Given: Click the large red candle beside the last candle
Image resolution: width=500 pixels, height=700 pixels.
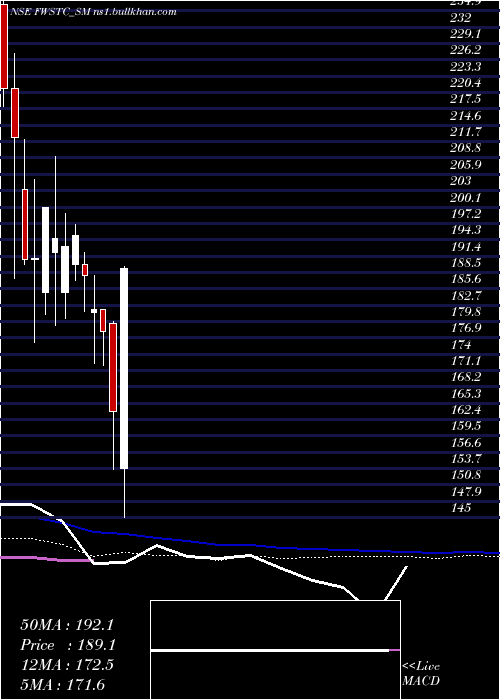Looking at the screenshot, I should coord(113,367).
